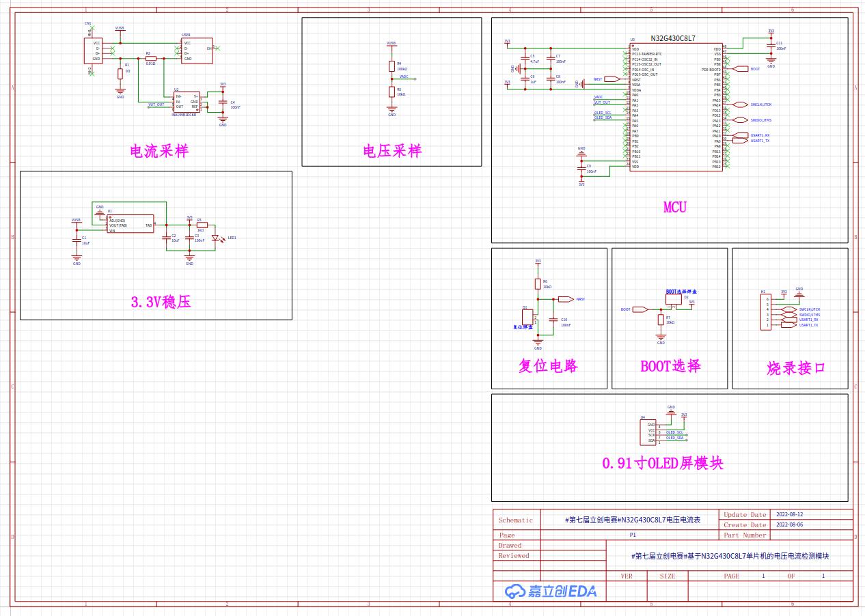Viewport: 865px width, 616px height.
Task: Select the 电流采样 section title
Action: pyautogui.click(x=159, y=151)
